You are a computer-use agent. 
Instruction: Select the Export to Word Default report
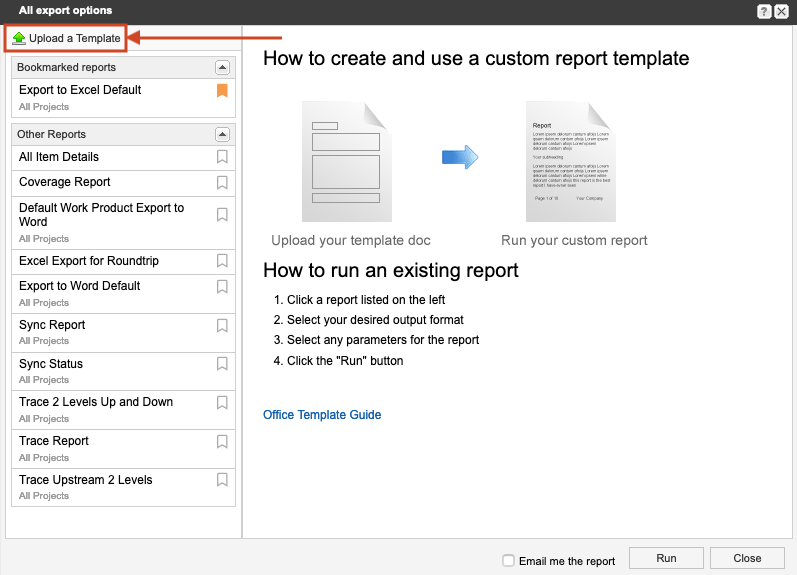coord(79,286)
